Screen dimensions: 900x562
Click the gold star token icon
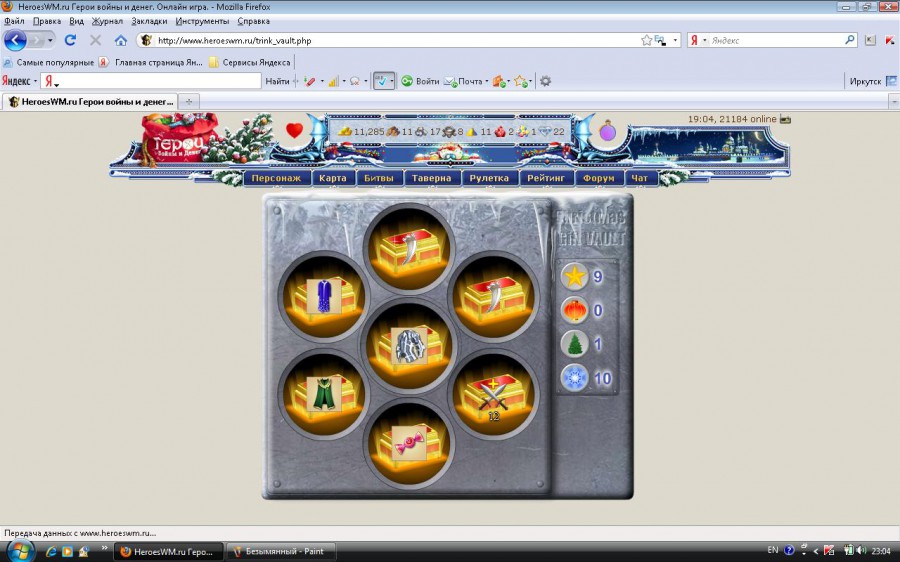[x=575, y=277]
